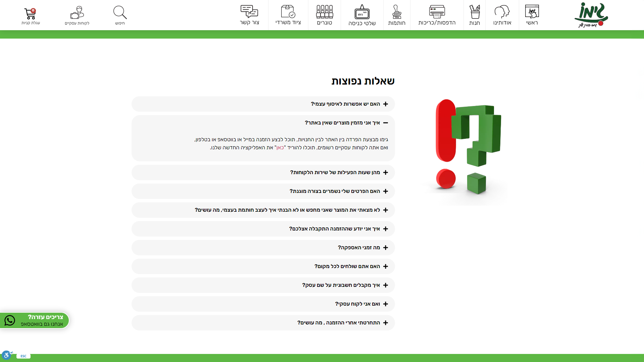Image resolution: width=644 pixels, height=362 pixels.
Task: Click answer text starting גימו מבצעת הפרדה
Action: 291,144
